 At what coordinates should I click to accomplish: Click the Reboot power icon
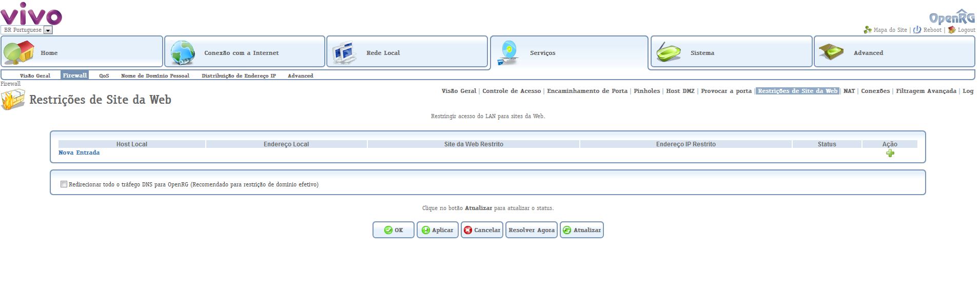coord(917,30)
